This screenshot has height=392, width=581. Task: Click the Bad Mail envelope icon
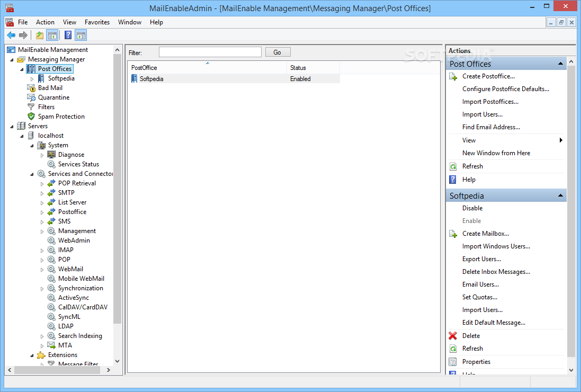[31, 88]
